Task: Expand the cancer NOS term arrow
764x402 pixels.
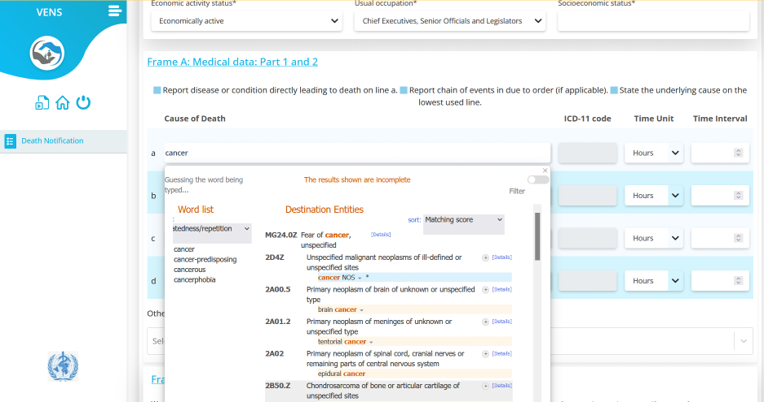Action: [360, 278]
